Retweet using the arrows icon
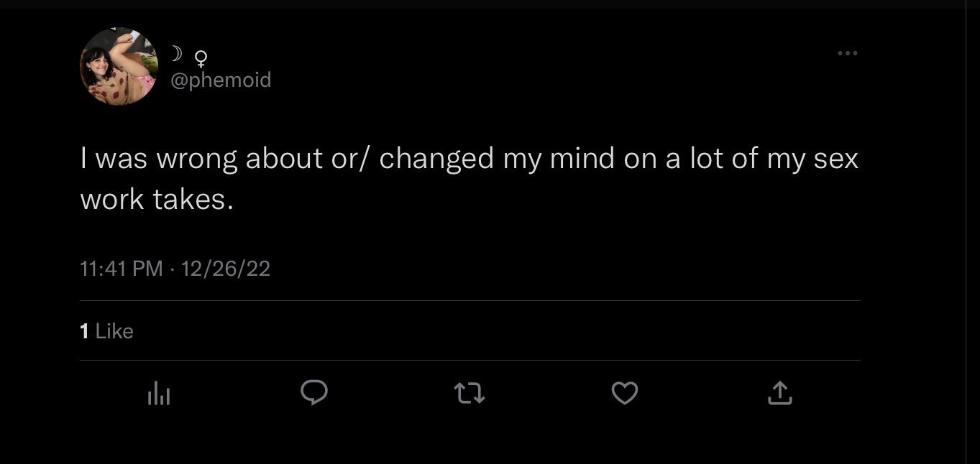The image size is (980, 464). (x=470, y=393)
